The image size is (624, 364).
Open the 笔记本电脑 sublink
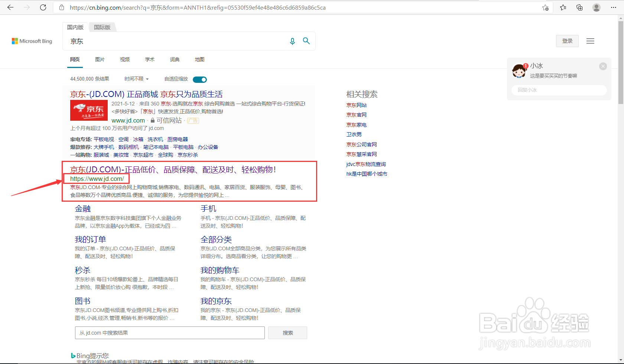pyautogui.click(x=156, y=147)
